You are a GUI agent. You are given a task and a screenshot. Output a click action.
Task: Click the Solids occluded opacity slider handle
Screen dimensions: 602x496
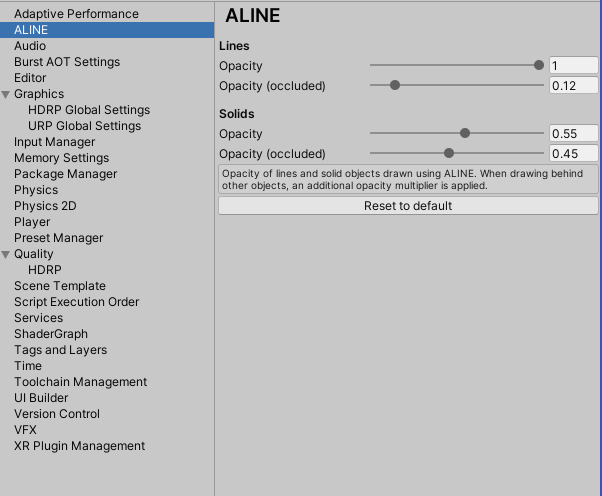[x=449, y=153]
